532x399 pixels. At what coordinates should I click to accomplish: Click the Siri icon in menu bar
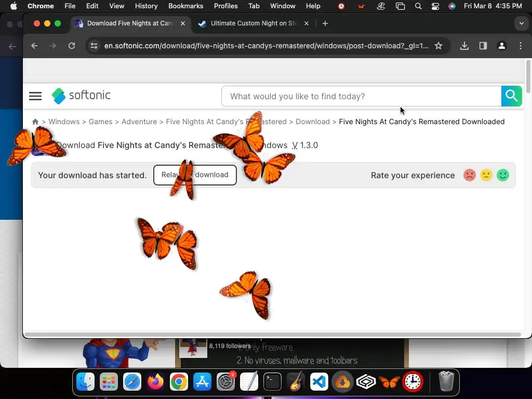[452, 6]
